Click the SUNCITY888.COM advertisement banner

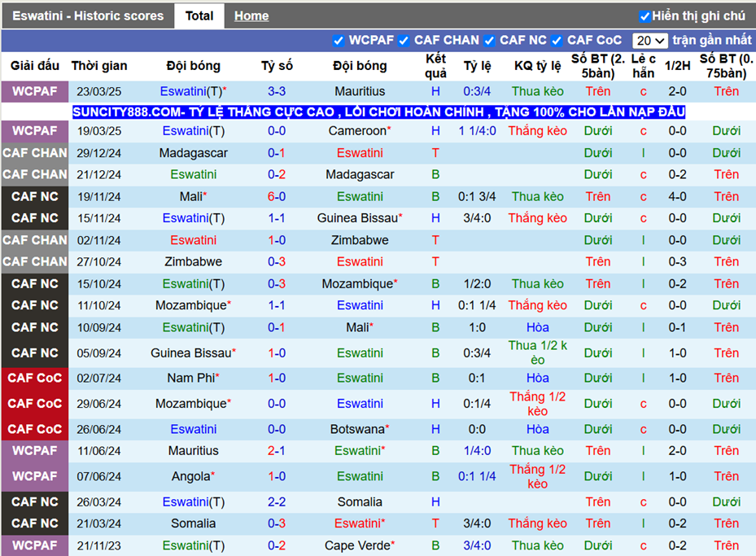[x=378, y=112]
